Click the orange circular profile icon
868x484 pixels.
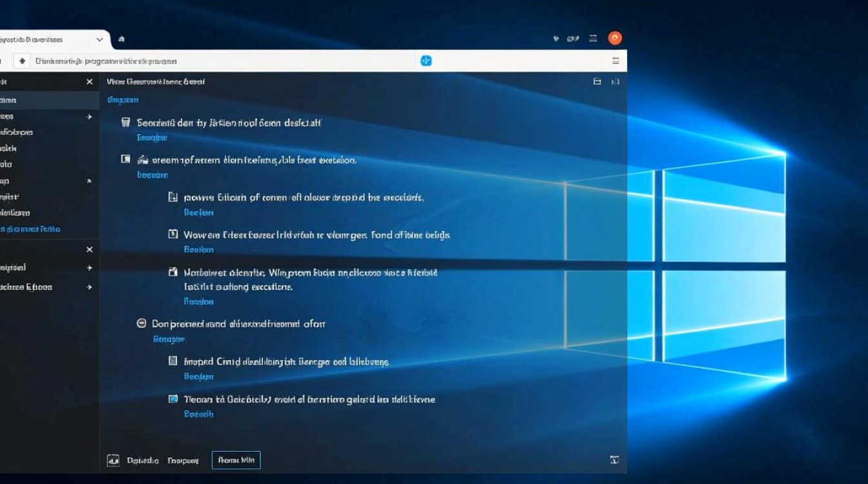615,38
